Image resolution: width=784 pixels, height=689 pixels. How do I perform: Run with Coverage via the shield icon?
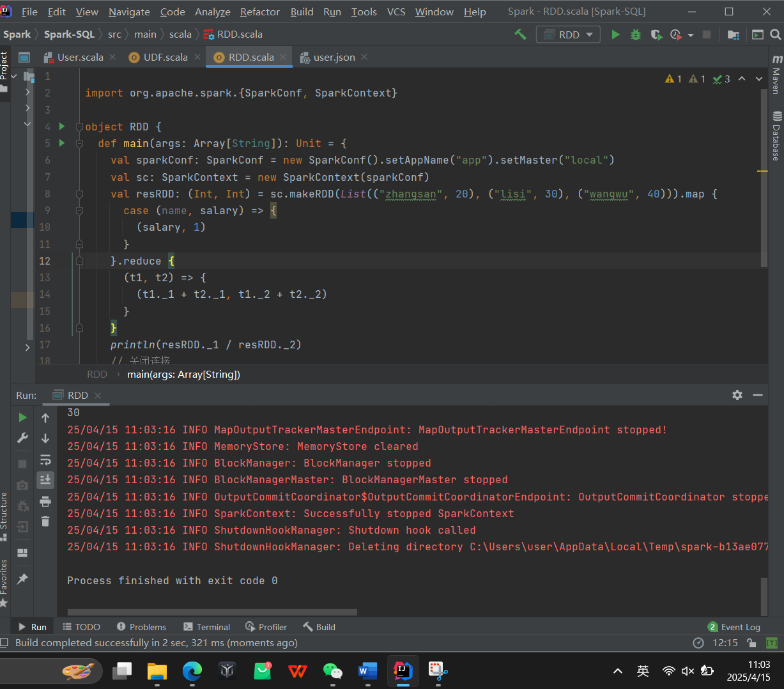(x=656, y=35)
